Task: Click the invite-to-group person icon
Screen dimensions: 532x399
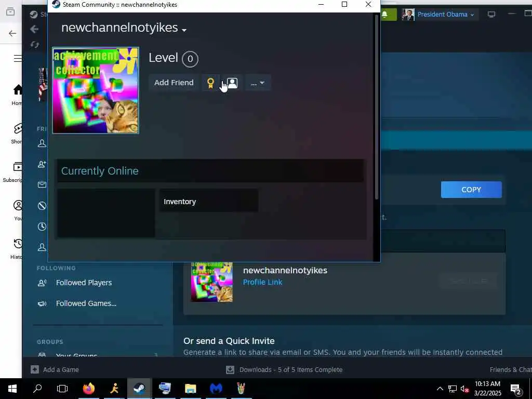Action: click(x=232, y=83)
